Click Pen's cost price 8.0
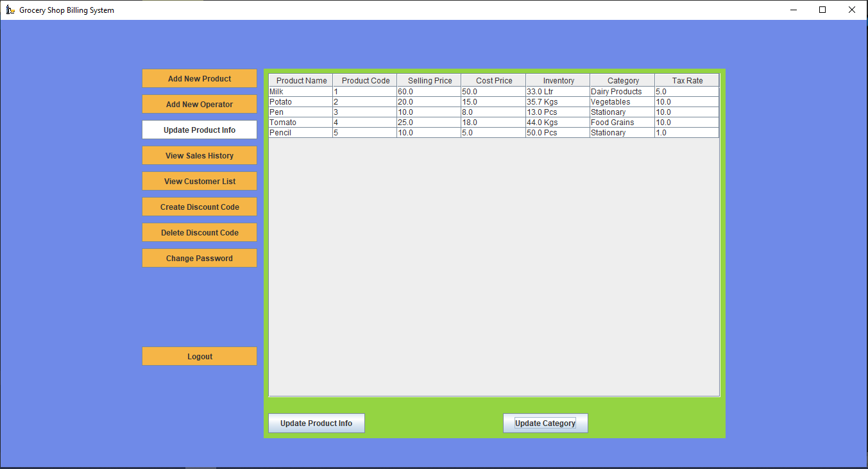 (493, 112)
